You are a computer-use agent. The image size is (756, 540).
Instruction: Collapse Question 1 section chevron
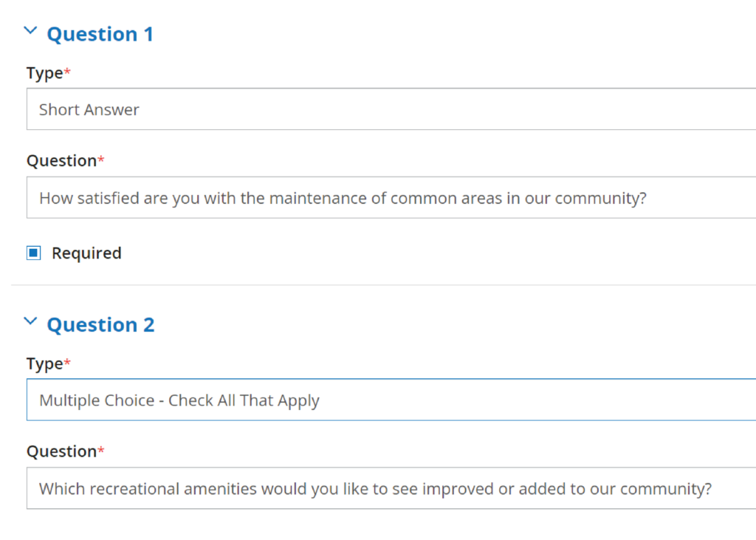tap(30, 31)
